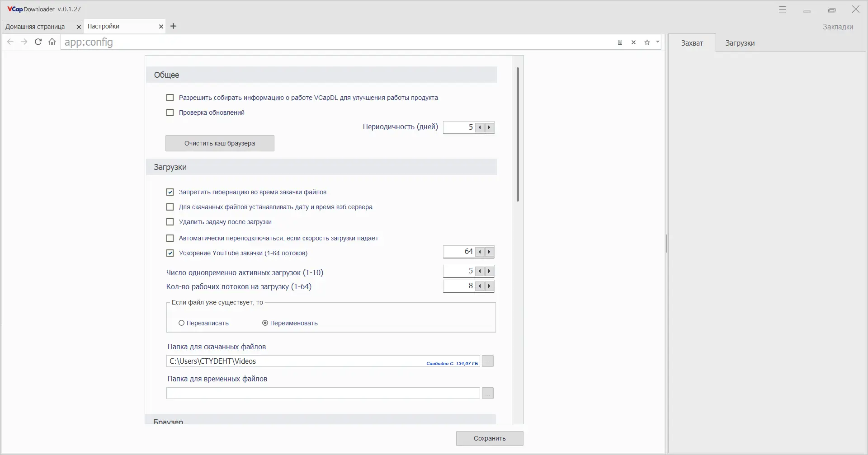Increase Периодичность (дней) value with right arrow
The image size is (868, 455).
click(x=489, y=127)
